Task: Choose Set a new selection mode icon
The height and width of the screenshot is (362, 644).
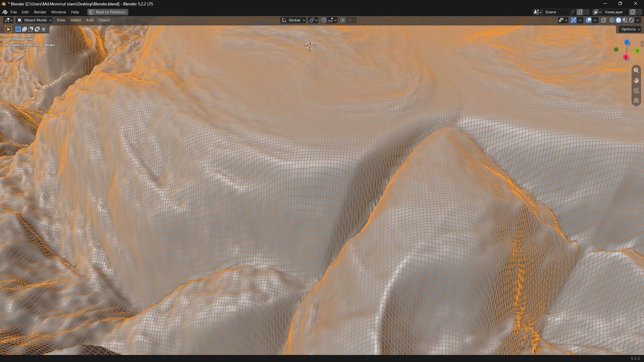Action: [x=18, y=29]
